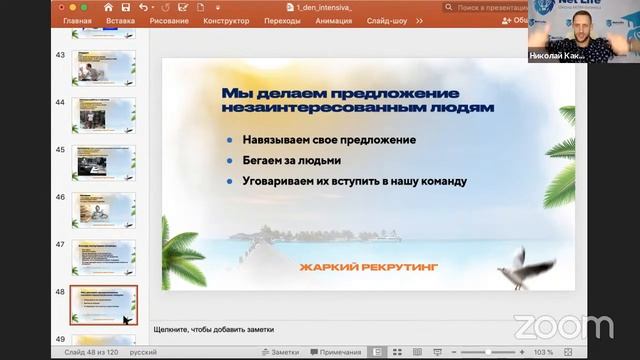Select slide 48 thumbnail
The height and width of the screenshot is (360, 640).
coord(104,305)
